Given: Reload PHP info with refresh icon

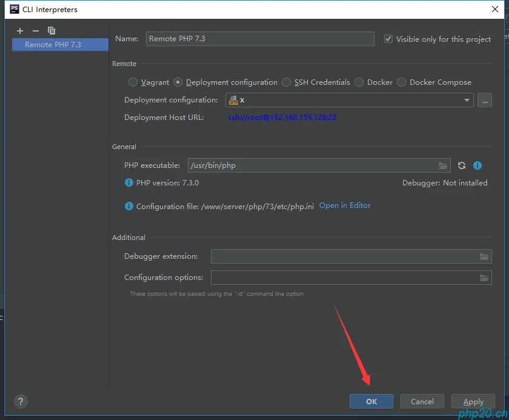Looking at the screenshot, I should [x=462, y=165].
